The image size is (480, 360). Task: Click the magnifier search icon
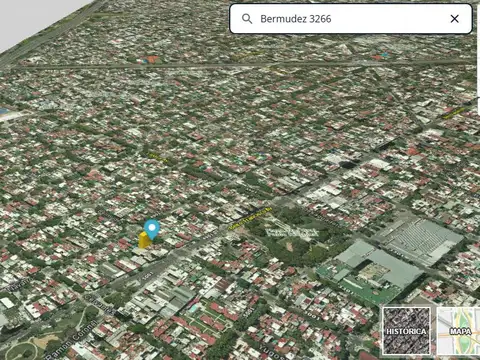coord(247,19)
